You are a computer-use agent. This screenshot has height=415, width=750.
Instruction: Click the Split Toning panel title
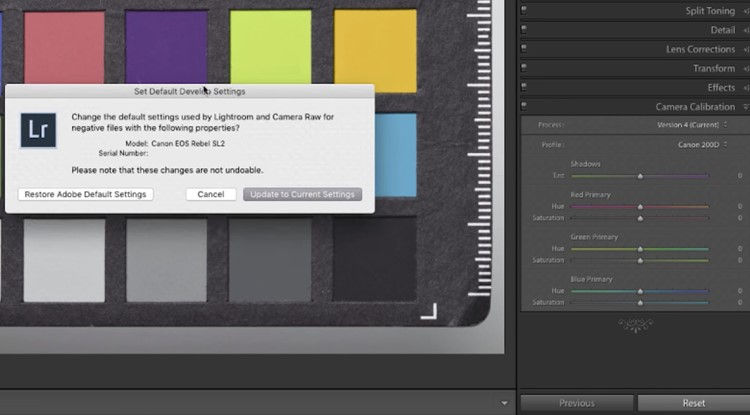[x=710, y=11]
